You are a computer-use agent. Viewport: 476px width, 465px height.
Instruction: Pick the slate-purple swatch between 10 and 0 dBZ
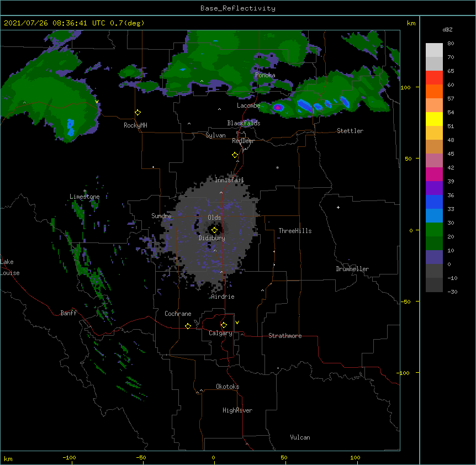(434, 257)
